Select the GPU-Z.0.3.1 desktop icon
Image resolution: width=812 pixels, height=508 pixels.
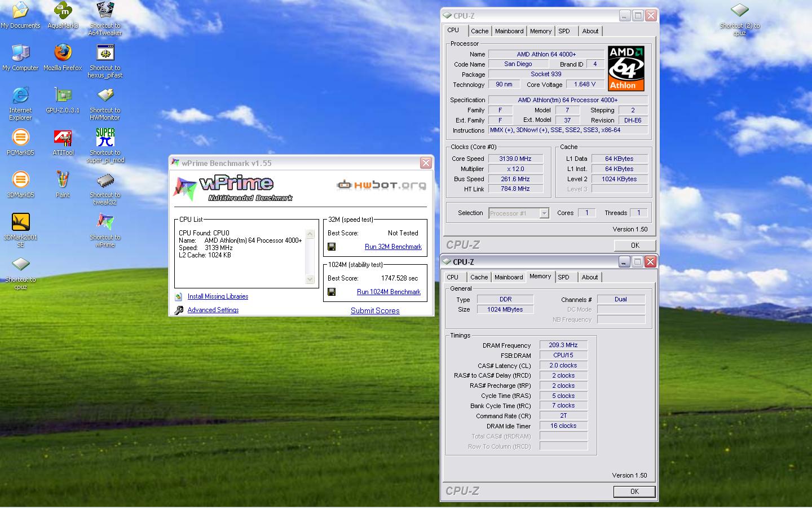(x=63, y=95)
